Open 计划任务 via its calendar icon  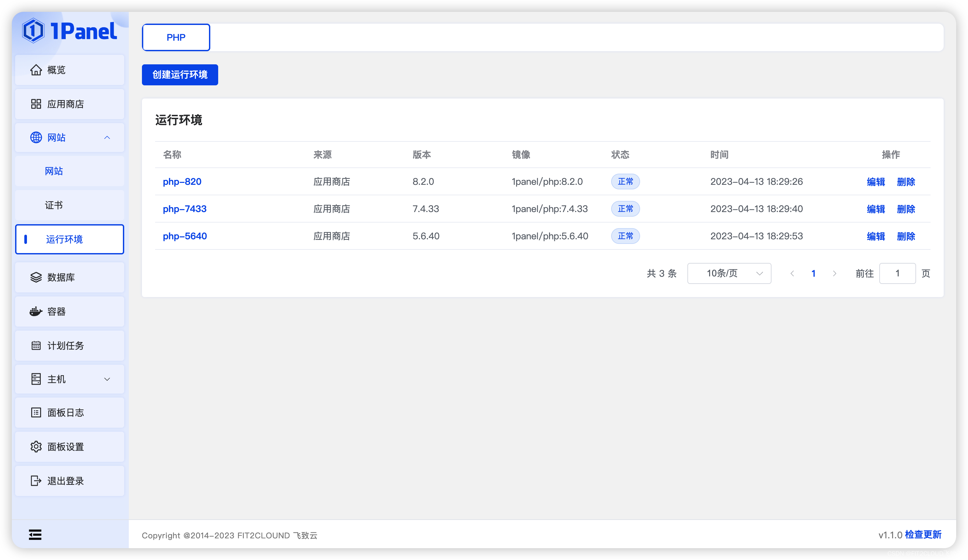[36, 345]
